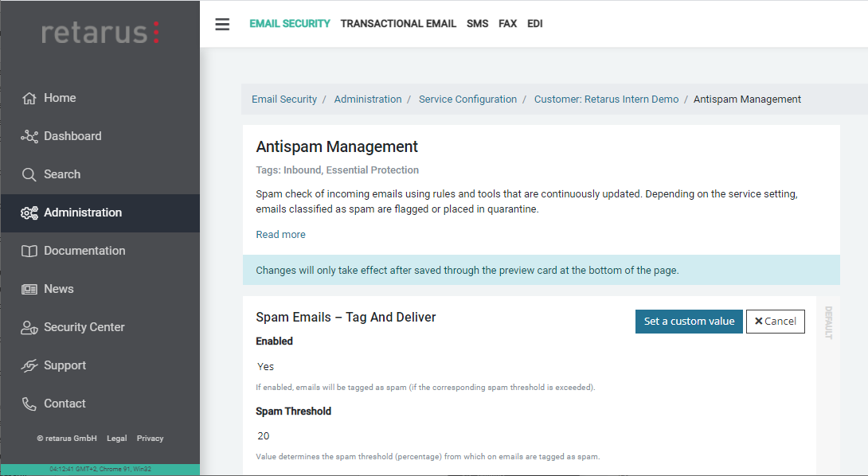
Task: Go to Service Configuration breadcrumb
Action: coord(467,99)
